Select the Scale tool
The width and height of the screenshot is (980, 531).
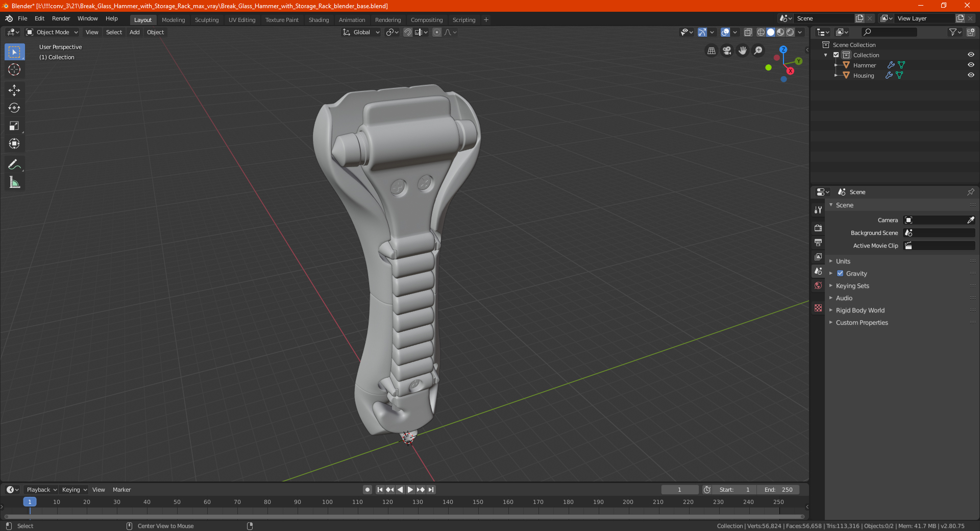point(14,126)
